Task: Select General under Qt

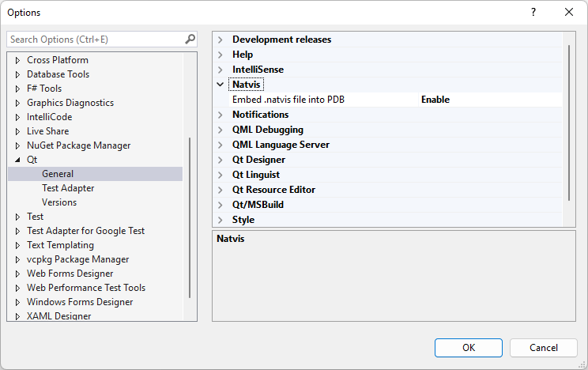Action: [58, 174]
